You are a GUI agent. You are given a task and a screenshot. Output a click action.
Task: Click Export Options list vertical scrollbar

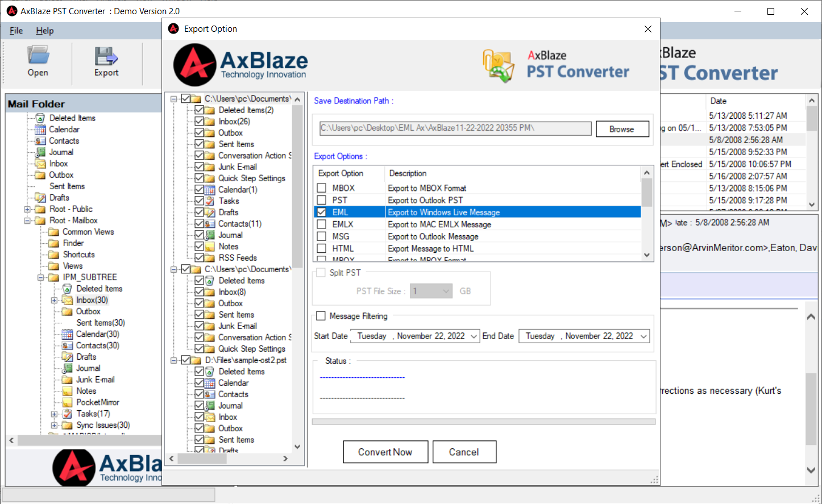[646, 214]
